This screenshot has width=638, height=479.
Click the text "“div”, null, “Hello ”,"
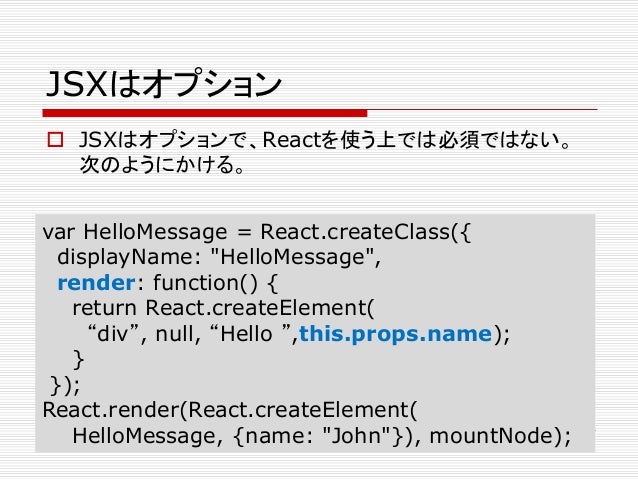click(193, 334)
